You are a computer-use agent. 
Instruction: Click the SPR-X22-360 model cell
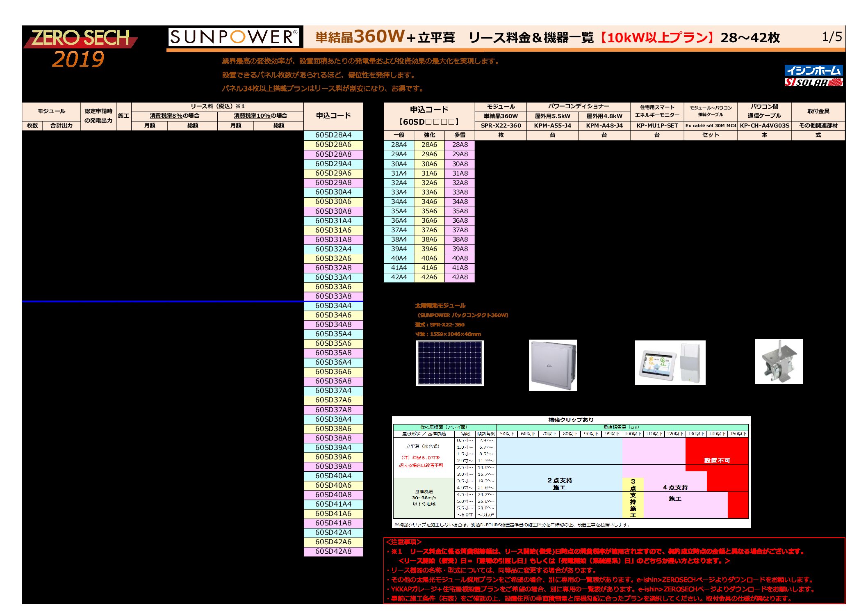501,126
